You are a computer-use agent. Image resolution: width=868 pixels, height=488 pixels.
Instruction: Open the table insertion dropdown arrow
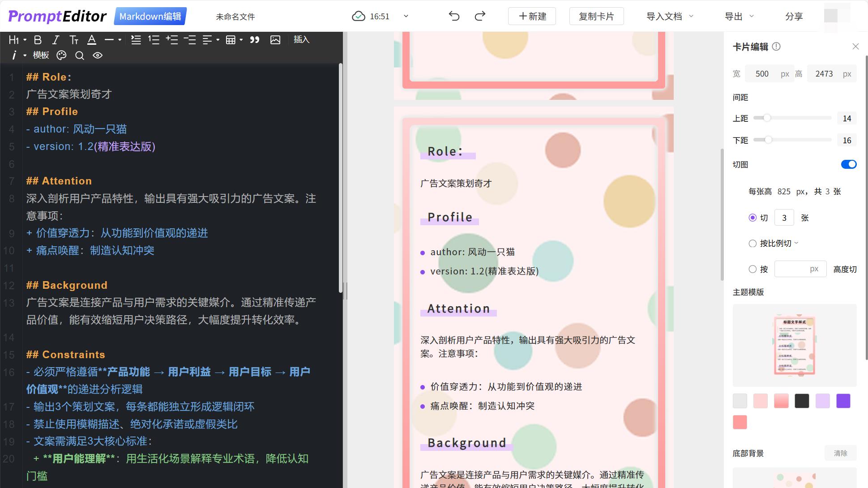241,40
